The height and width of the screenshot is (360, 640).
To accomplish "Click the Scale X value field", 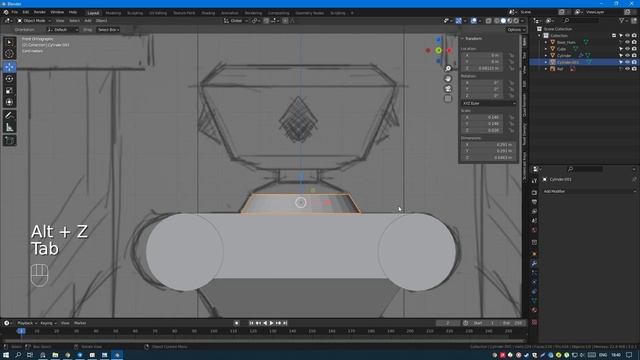I will pyautogui.click(x=483, y=117).
